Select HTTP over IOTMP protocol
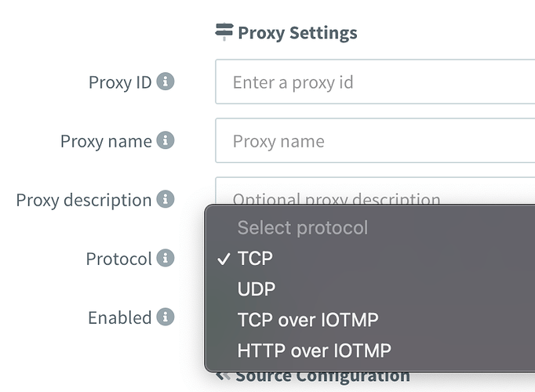Screen dimensions: 535x392 314,350
